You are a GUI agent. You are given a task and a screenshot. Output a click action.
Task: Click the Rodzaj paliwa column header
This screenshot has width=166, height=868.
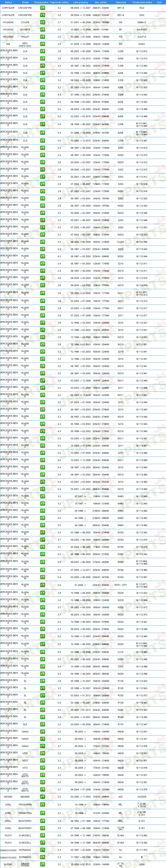coord(41,2)
